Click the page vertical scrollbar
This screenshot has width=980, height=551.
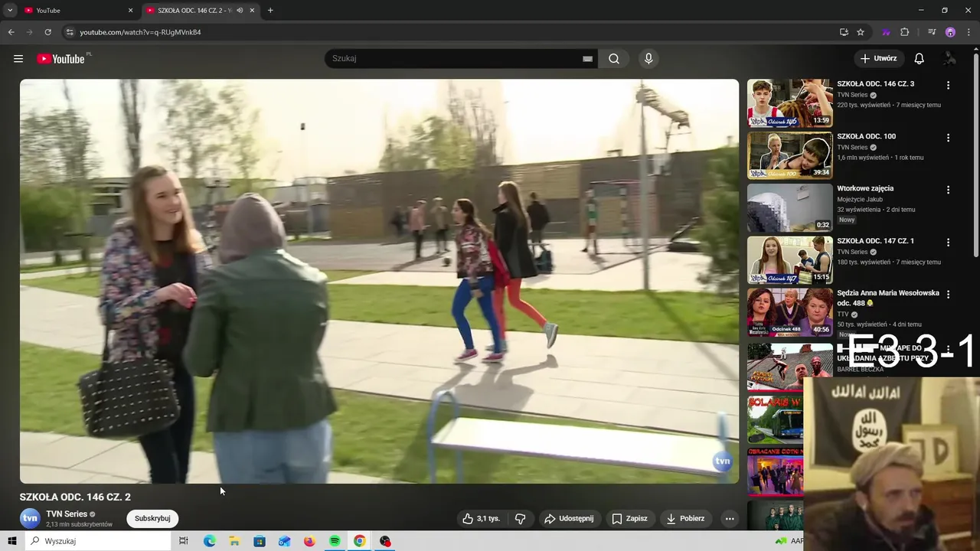pyautogui.click(x=975, y=153)
